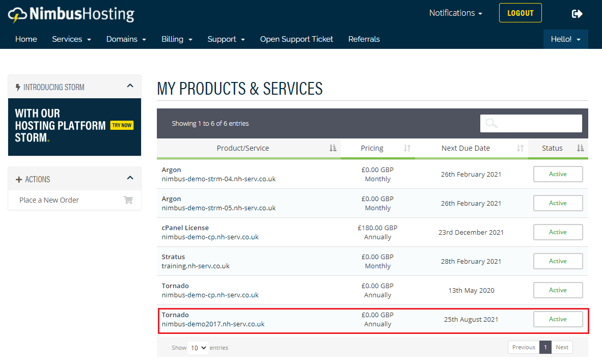Click Active button for Stratus
This screenshot has width=602, height=364.
click(x=558, y=261)
